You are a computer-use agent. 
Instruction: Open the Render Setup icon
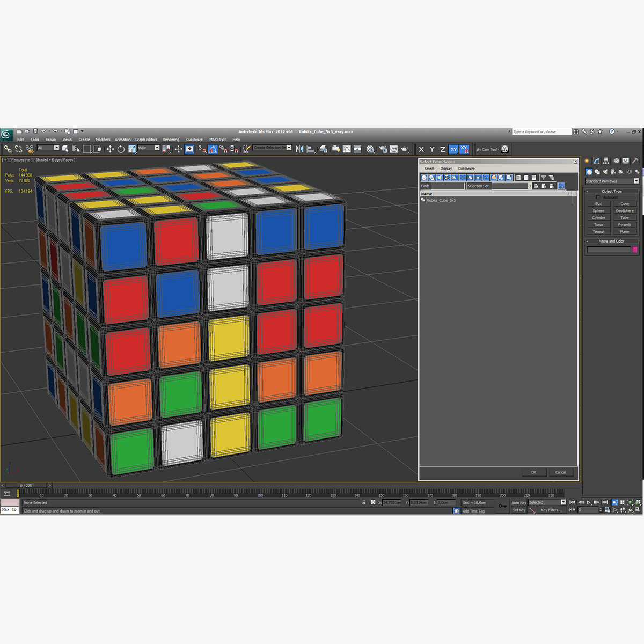384,149
